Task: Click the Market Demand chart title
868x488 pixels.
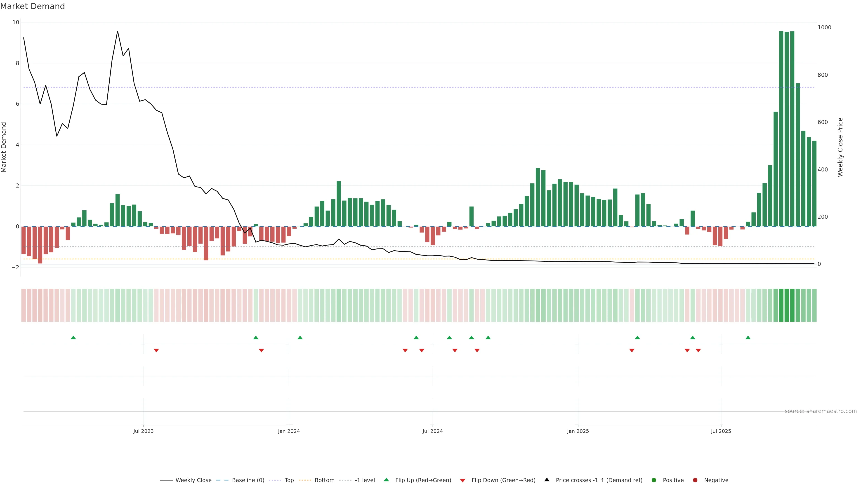Action: (33, 6)
